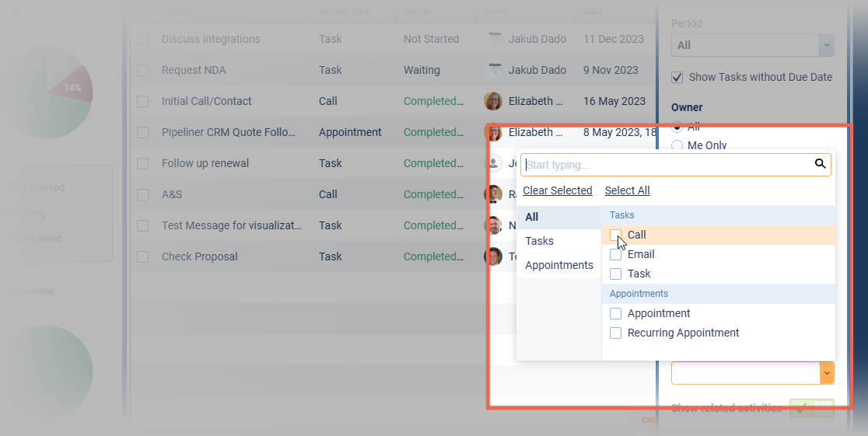Click Waiting status of Request NDA
868x436 pixels.
point(422,70)
